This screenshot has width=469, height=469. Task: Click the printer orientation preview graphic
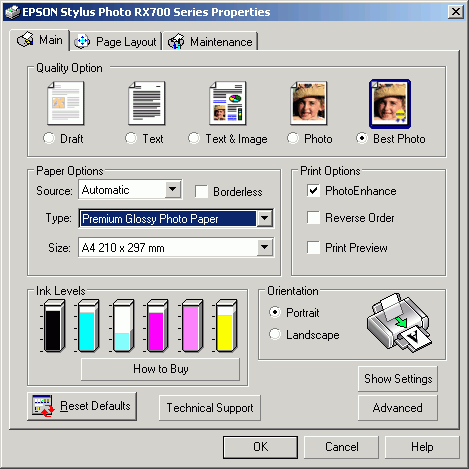(x=399, y=323)
